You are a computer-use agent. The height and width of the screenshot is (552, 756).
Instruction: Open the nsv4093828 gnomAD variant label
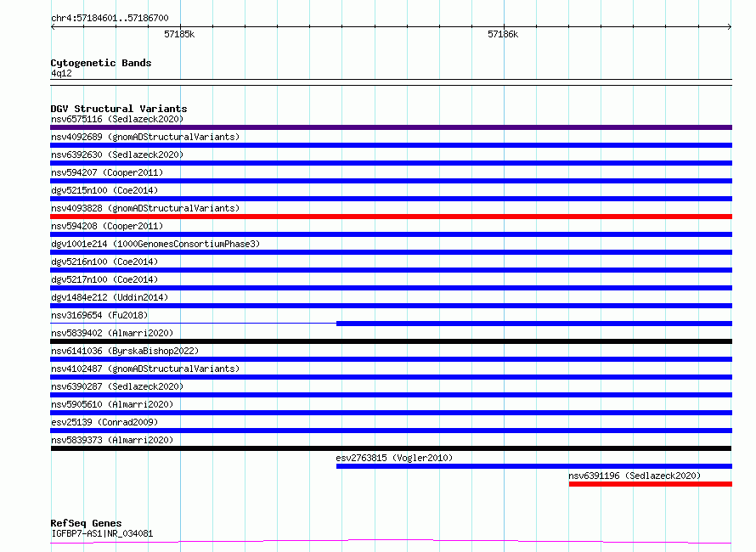[x=145, y=208]
